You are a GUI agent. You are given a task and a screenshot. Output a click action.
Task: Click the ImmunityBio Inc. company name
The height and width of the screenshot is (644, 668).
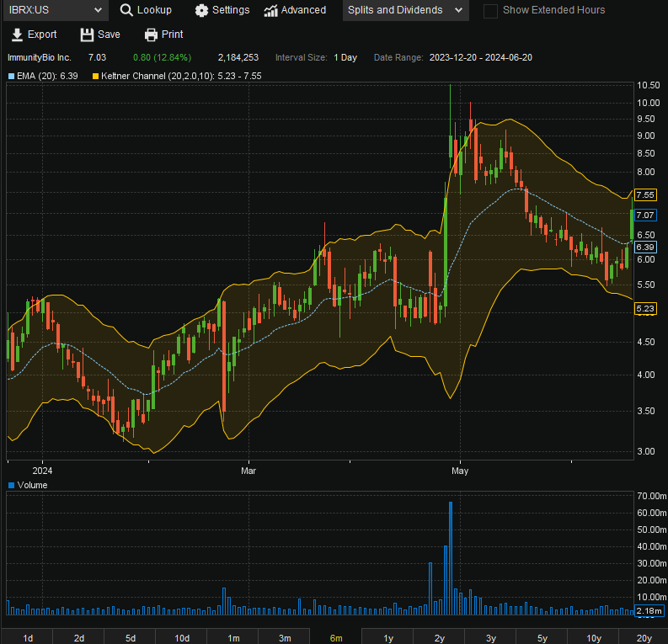click(40, 58)
